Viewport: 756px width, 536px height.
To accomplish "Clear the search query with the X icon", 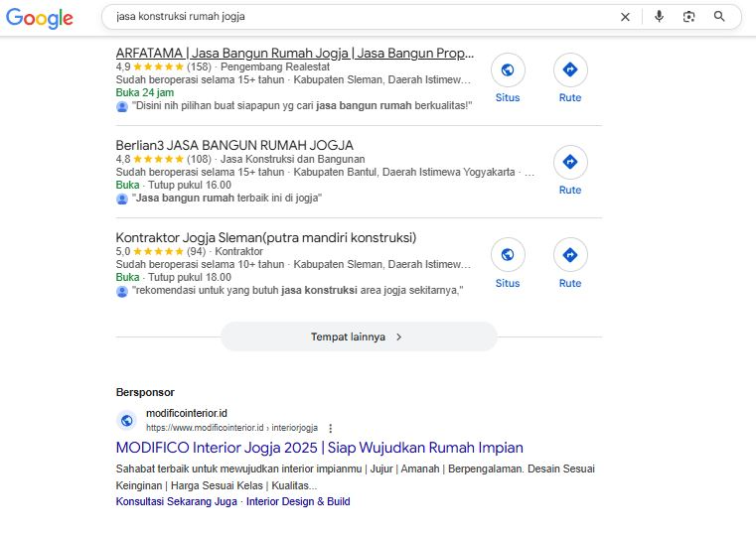I will (x=625, y=17).
